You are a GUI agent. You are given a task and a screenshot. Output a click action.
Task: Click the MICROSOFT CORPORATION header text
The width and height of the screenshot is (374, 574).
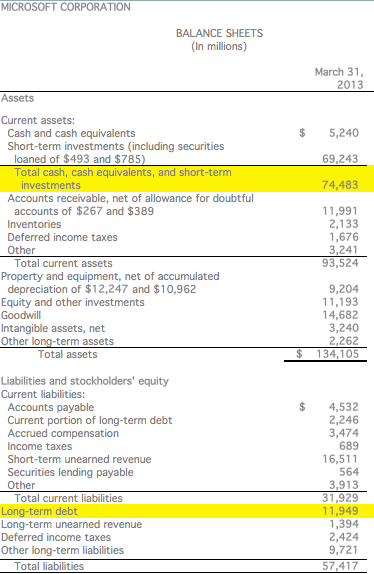pyautogui.click(x=66, y=7)
